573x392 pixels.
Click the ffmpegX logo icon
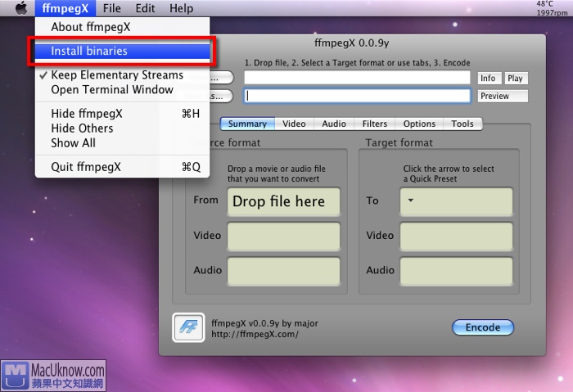coord(188,327)
